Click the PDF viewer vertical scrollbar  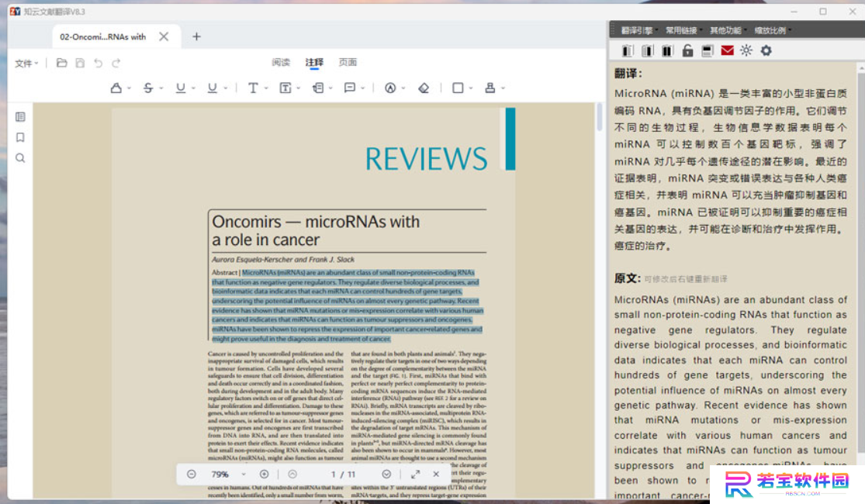600,117
